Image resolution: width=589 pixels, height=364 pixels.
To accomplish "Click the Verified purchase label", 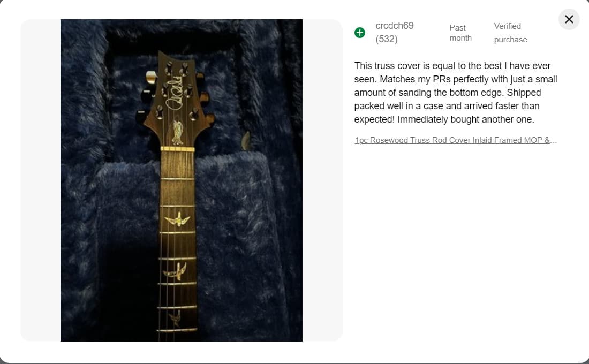I will coord(510,33).
